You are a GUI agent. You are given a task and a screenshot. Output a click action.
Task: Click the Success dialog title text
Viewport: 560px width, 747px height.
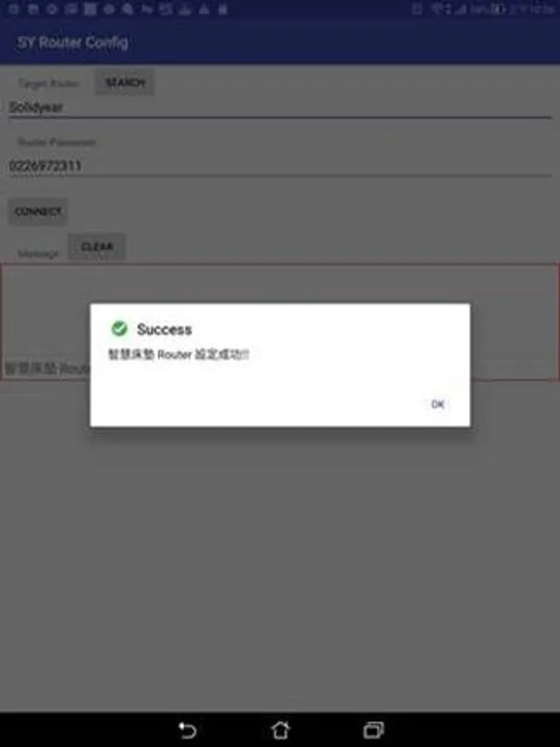164,330
